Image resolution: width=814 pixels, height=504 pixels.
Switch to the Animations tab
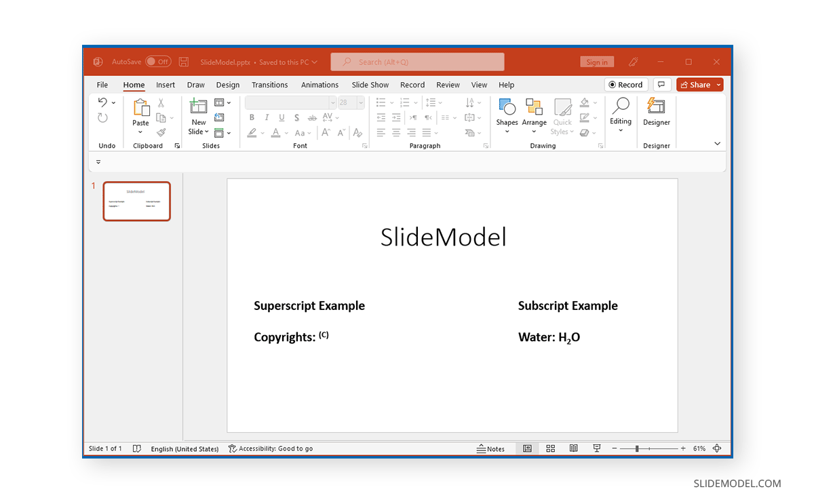(319, 85)
